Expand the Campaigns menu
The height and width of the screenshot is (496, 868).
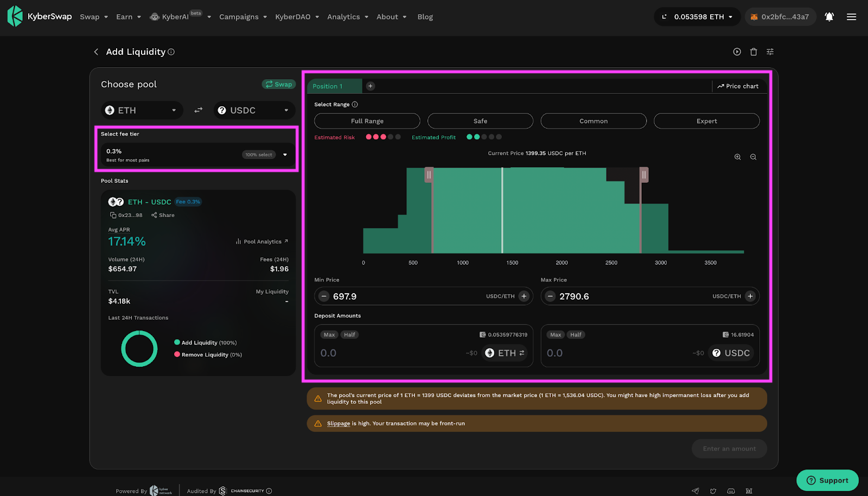[x=243, y=17]
